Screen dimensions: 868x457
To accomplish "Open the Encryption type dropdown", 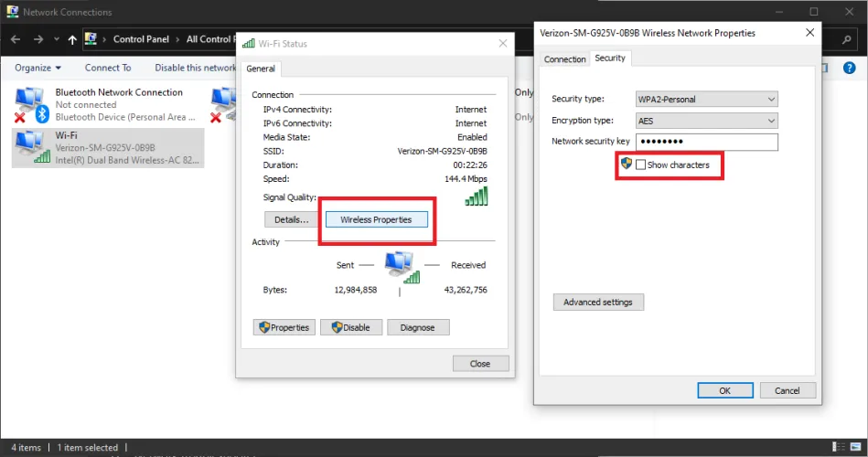I will point(706,121).
